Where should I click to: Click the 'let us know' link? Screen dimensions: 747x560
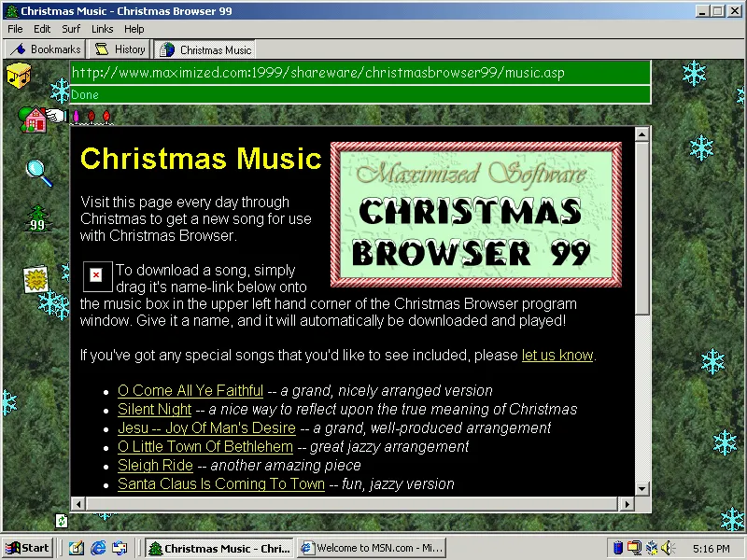[557, 355]
